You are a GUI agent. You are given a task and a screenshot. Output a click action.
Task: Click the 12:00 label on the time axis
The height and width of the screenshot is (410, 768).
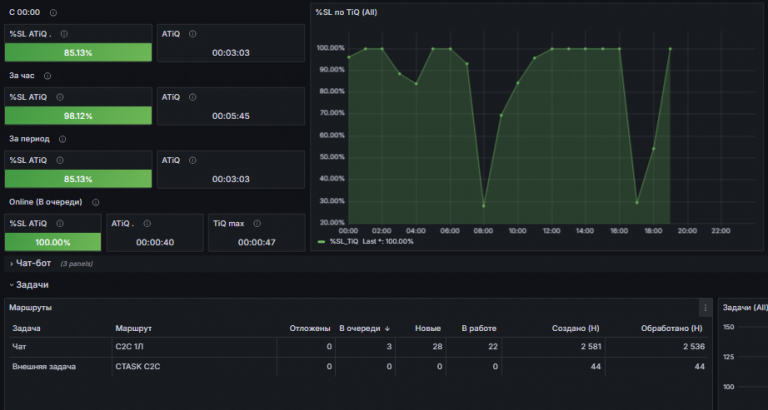[x=552, y=231]
